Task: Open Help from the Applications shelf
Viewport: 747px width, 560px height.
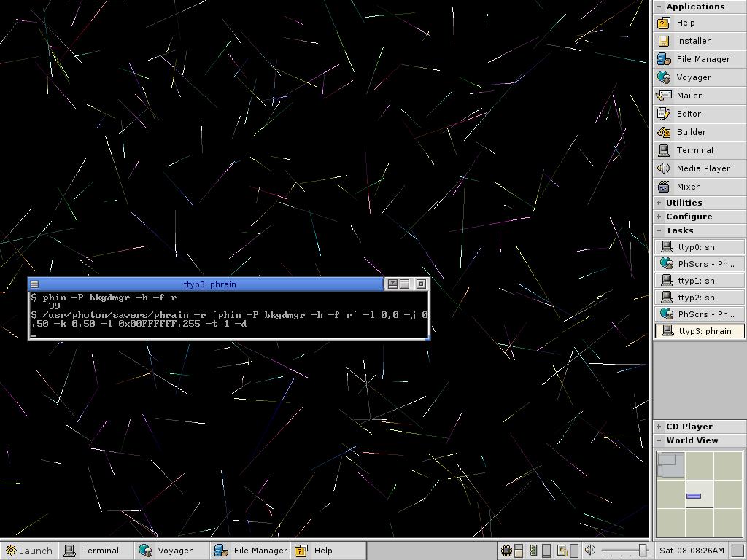Action: pyautogui.click(x=700, y=23)
